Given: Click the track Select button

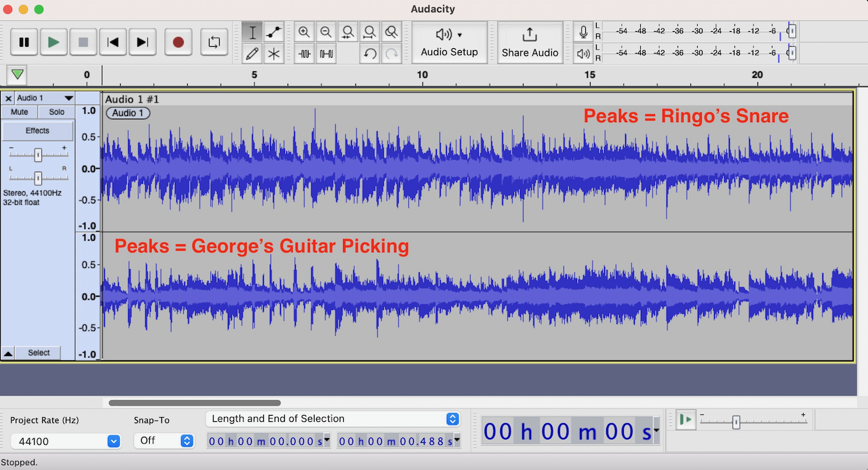Looking at the screenshot, I should (39, 353).
